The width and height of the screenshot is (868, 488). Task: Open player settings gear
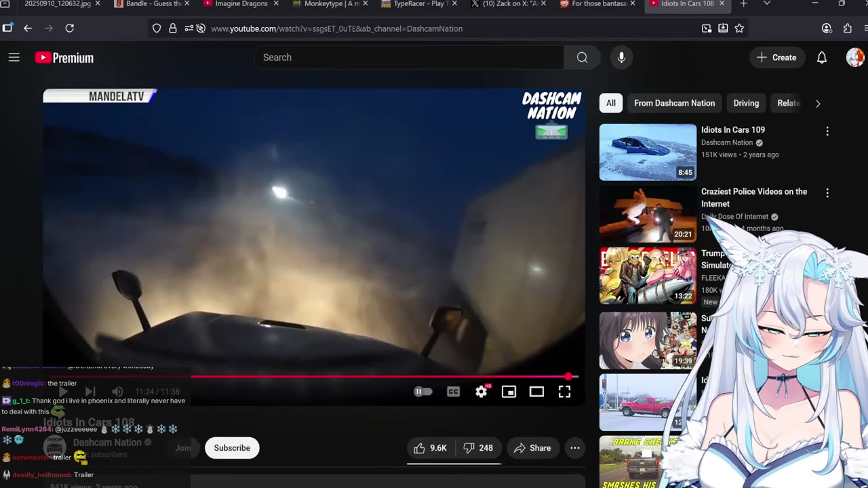pyautogui.click(x=481, y=392)
